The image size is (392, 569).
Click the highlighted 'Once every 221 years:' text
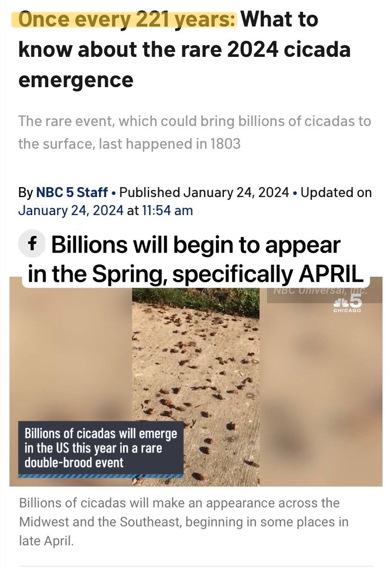pyautogui.click(x=127, y=19)
